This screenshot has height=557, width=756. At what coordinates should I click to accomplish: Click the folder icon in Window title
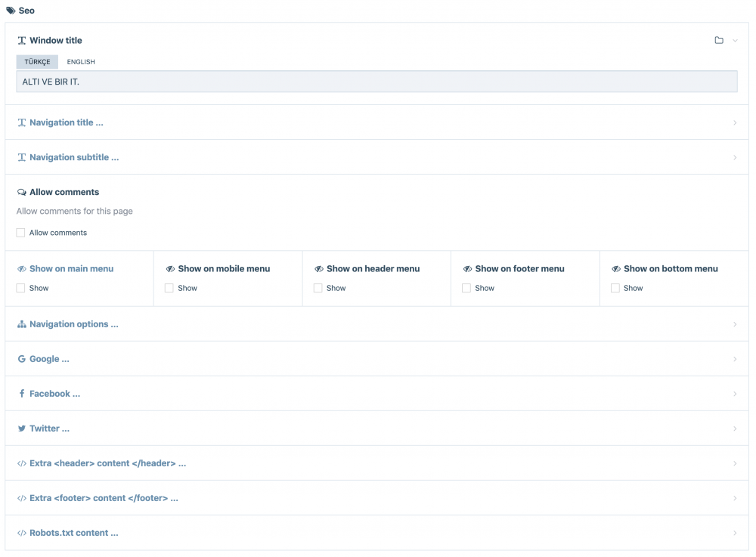[x=719, y=41]
